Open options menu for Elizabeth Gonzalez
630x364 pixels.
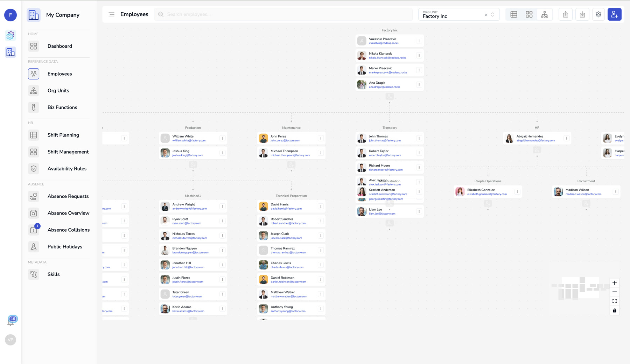[517, 192]
